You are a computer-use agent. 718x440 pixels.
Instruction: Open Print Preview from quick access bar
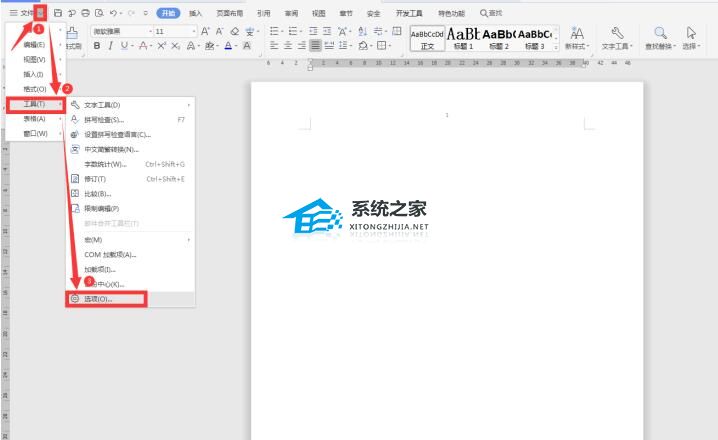(99, 13)
